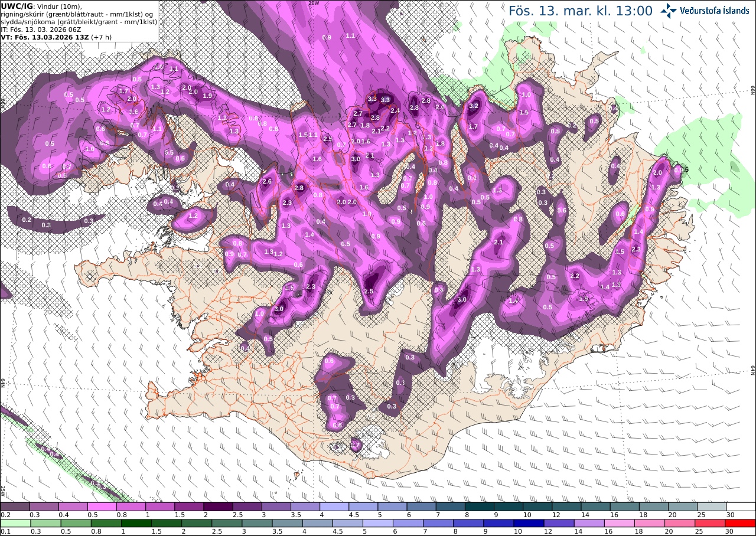Click the '25W' longitude label at lower left
This screenshot has height=536, width=756.
point(3,491)
